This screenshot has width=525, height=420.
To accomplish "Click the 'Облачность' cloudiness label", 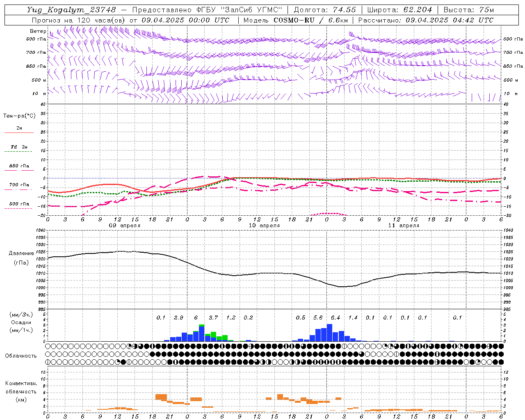I will pyautogui.click(x=21, y=356).
